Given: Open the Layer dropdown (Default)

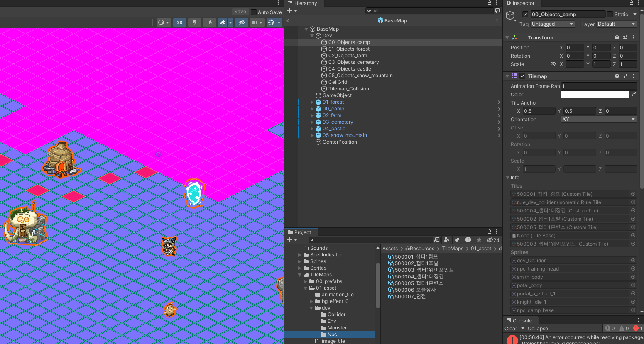Looking at the screenshot, I should 617,24.
